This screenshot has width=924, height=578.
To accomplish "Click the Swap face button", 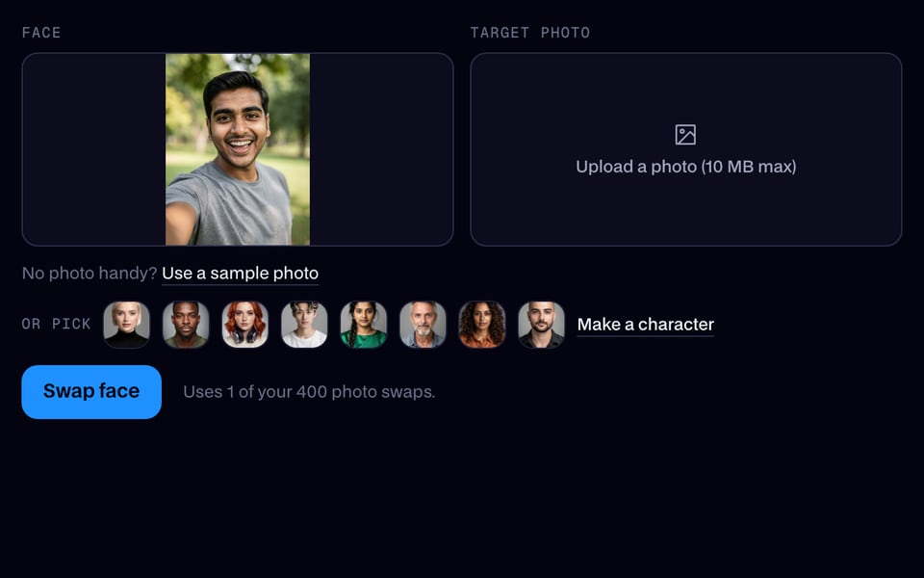I will 91,392.
